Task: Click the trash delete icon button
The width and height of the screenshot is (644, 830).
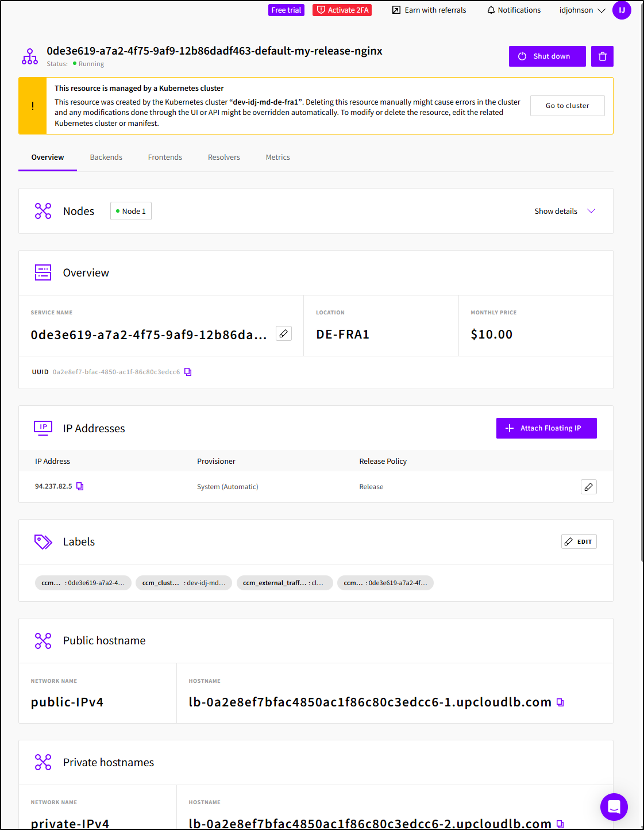Action: click(602, 56)
